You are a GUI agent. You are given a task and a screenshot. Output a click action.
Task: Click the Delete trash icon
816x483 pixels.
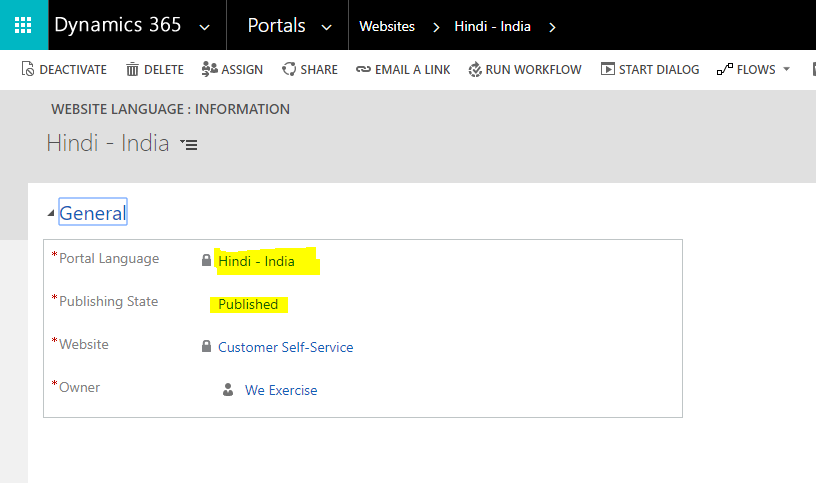pos(132,69)
